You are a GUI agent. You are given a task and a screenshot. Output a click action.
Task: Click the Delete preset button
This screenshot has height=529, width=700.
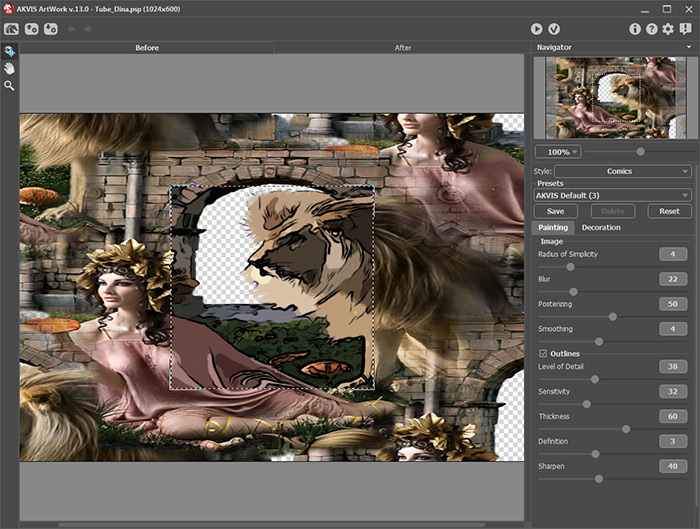pyautogui.click(x=612, y=211)
